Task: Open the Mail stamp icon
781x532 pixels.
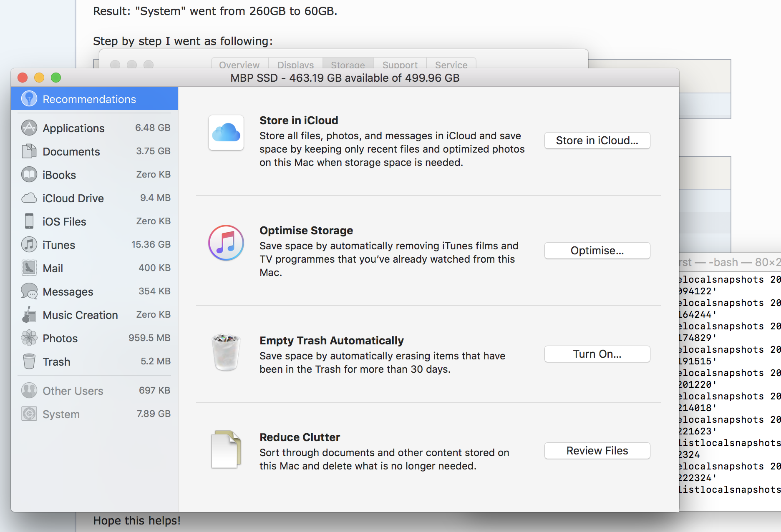Action: pos(29,268)
